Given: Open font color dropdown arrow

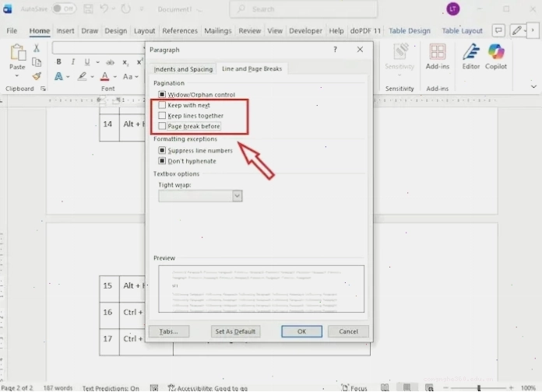Looking at the screenshot, I should tap(114, 77).
